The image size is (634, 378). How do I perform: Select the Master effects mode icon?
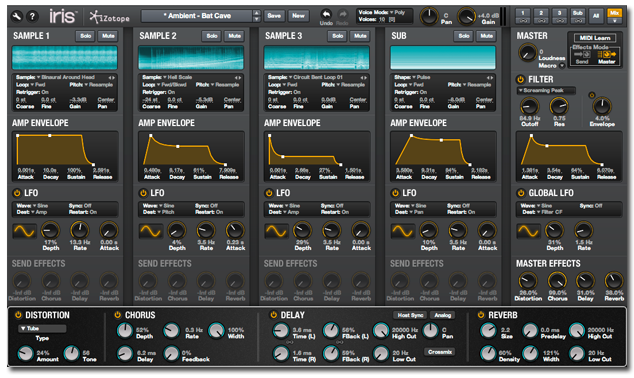(x=607, y=54)
